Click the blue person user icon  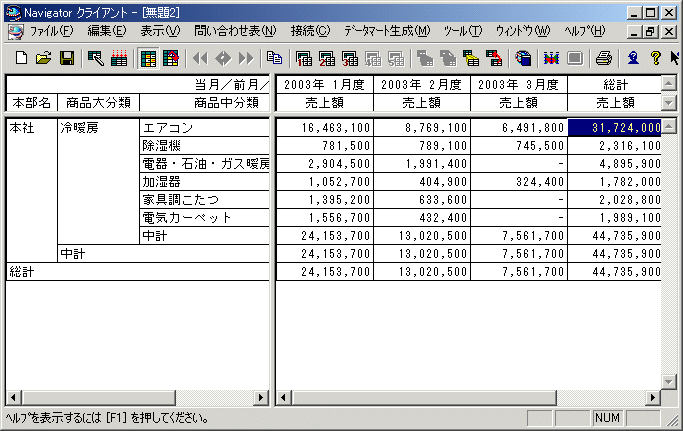633,58
